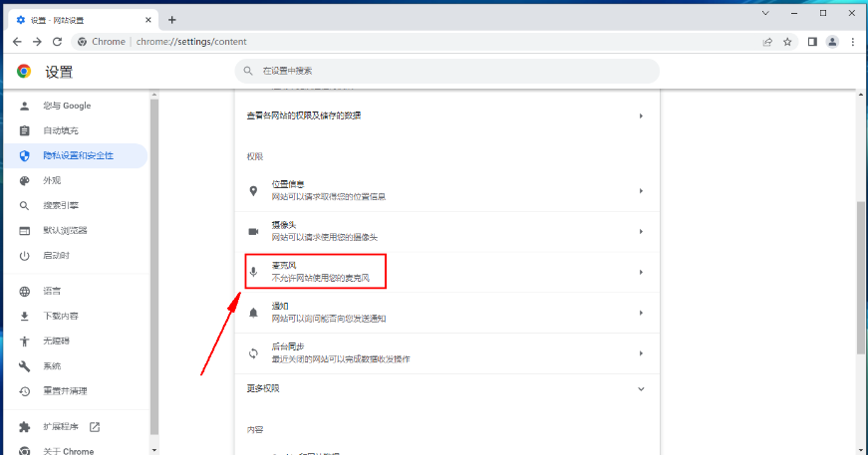Expand arrow on 后台同步 row

click(x=641, y=353)
